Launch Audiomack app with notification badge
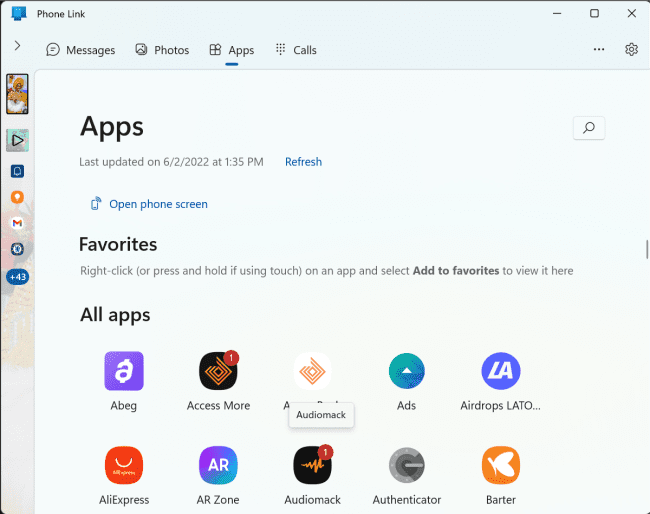650x514 pixels. (x=313, y=465)
